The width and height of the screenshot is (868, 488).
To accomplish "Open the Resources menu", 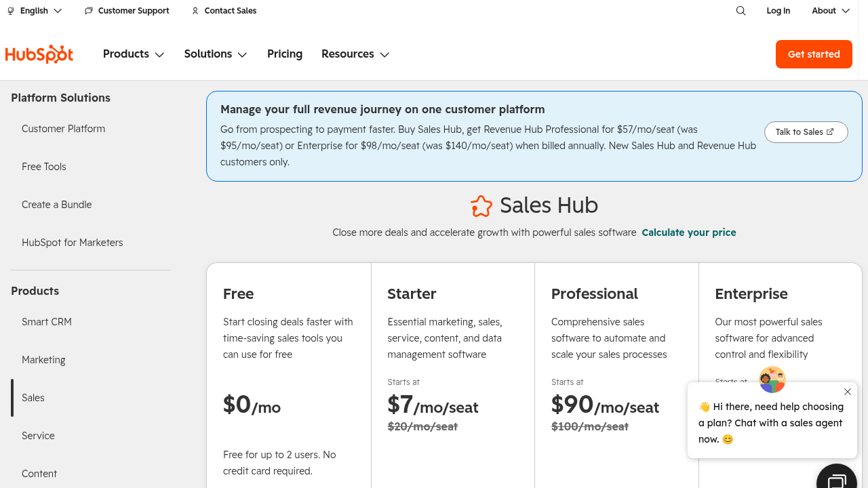I will pyautogui.click(x=355, y=54).
